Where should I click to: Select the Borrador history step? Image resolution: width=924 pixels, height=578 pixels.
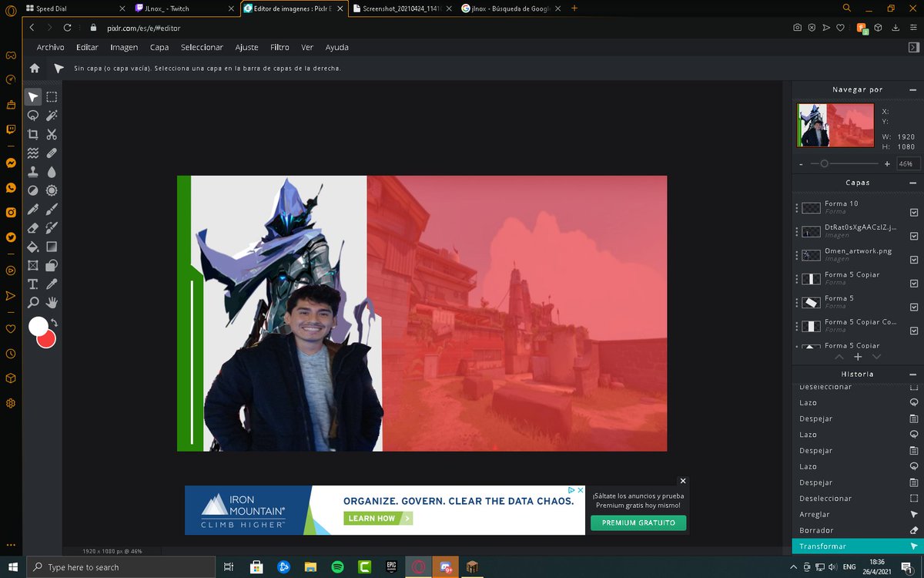[x=858, y=530]
